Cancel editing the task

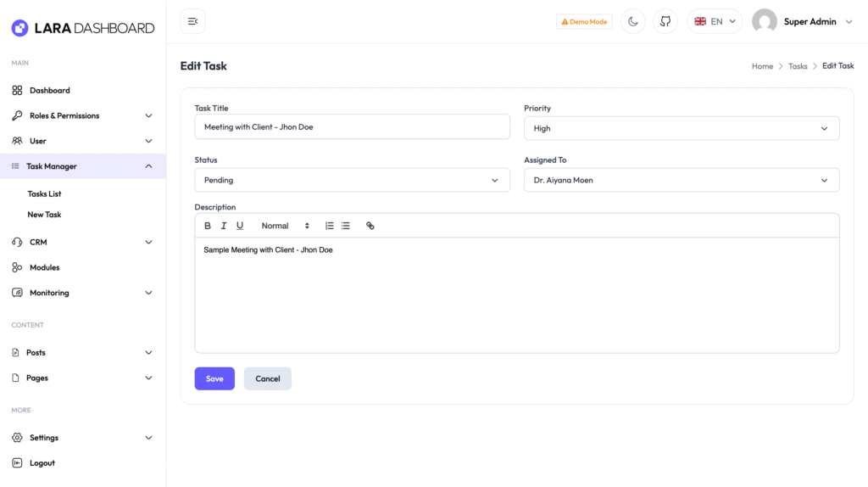click(267, 378)
